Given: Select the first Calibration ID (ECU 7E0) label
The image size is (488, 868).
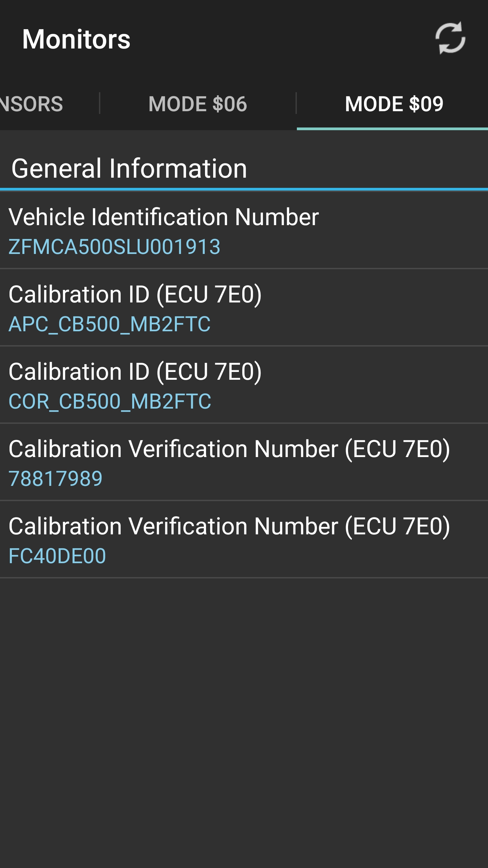Looking at the screenshot, I should pos(135,294).
